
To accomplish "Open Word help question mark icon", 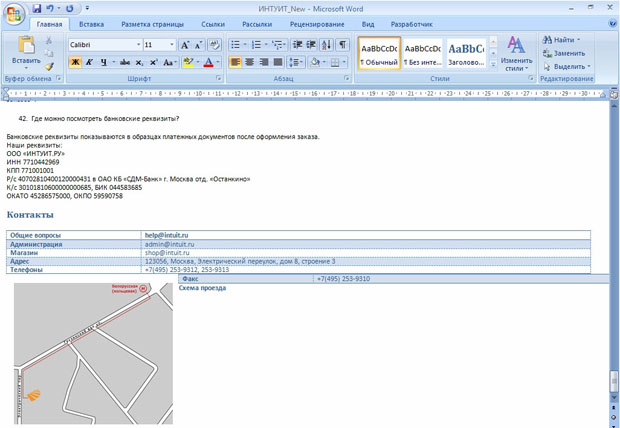I will click(x=612, y=24).
